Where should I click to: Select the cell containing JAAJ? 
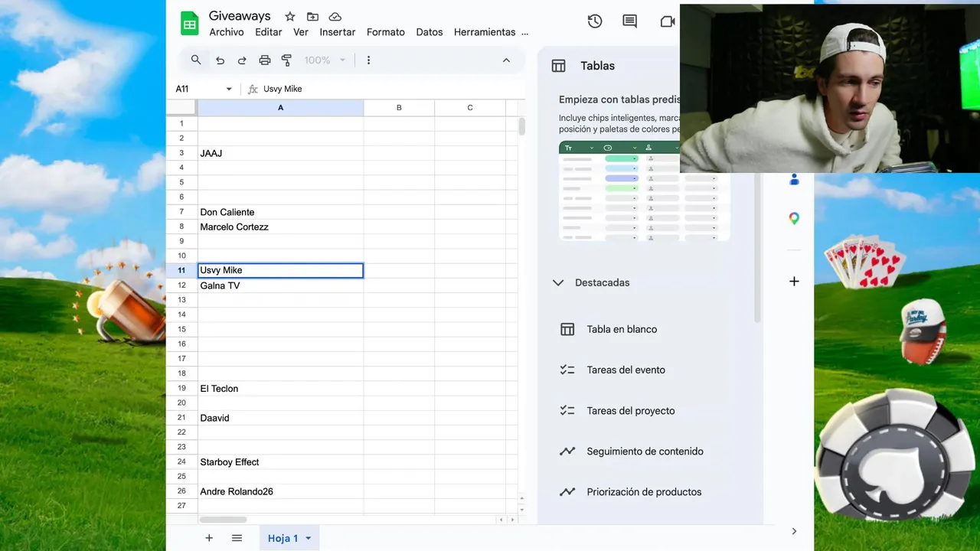tap(280, 153)
